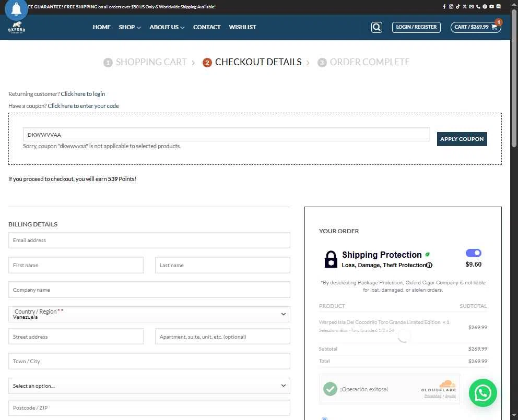The width and height of the screenshot is (518, 420).
Task: Go back to SHOPPING CART step
Action: pyautogui.click(x=151, y=62)
